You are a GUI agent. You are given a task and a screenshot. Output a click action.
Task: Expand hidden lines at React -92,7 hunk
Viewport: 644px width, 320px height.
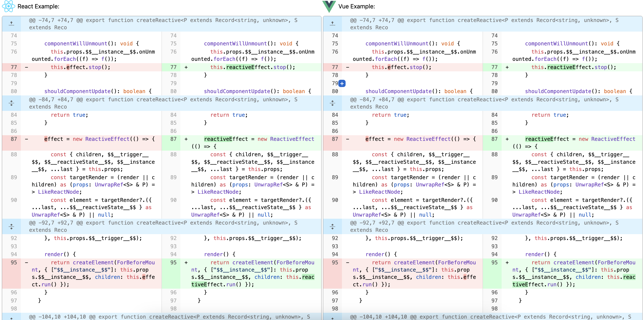tap(11, 226)
